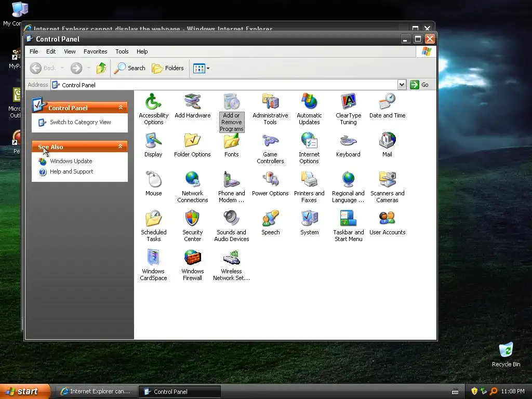Click the taskbar clock showing 11:08 PM

tap(513, 391)
